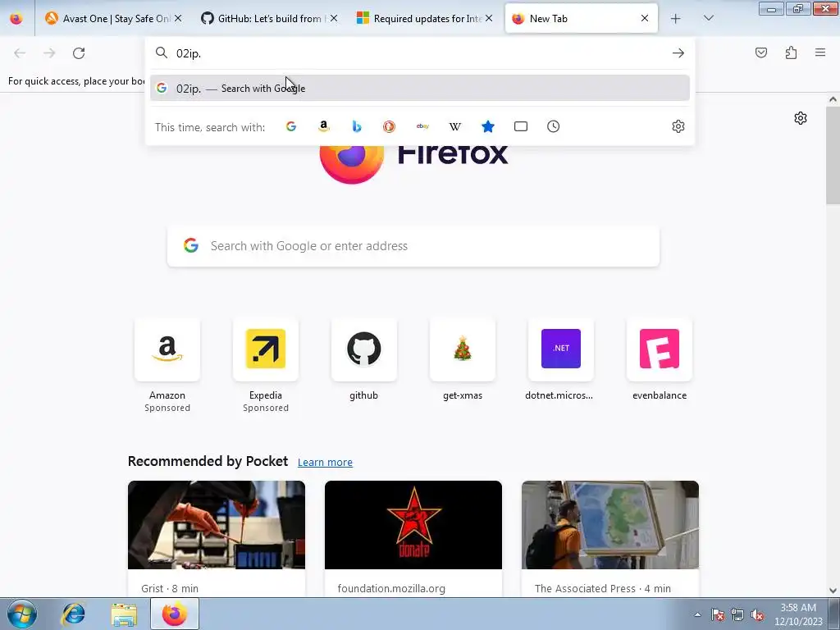Open Windows Start menu orb

[22, 614]
